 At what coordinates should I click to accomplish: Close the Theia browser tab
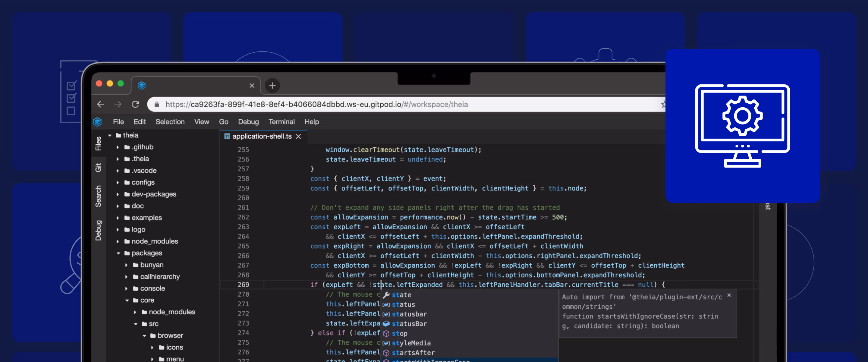point(252,86)
